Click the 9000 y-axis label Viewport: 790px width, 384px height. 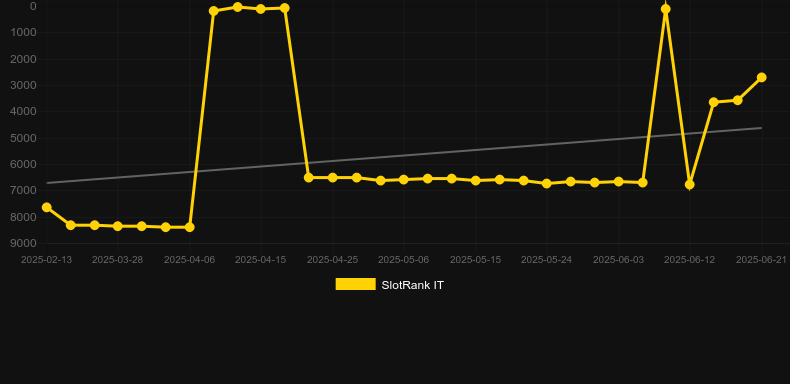(x=23, y=243)
